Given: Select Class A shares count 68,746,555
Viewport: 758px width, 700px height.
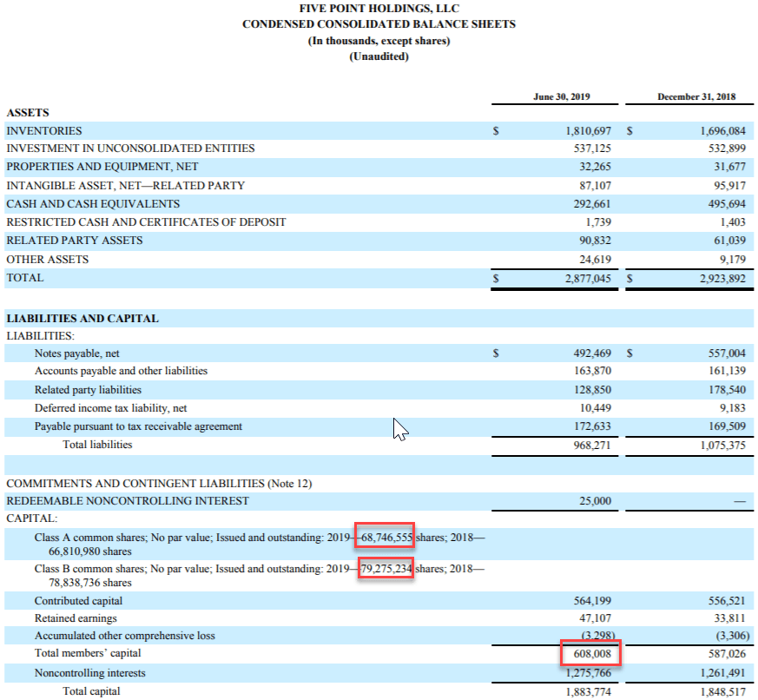Looking at the screenshot, I should coord(386,538).
